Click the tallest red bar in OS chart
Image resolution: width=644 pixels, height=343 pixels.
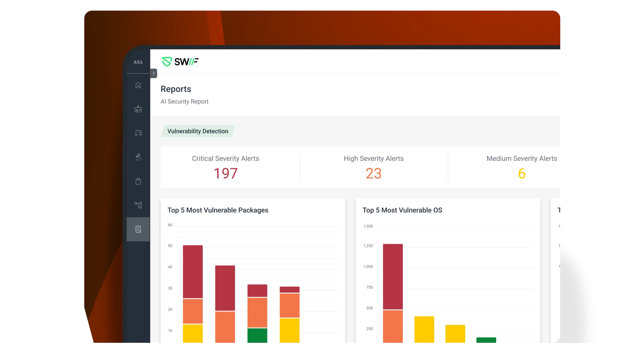coord(393,276)
